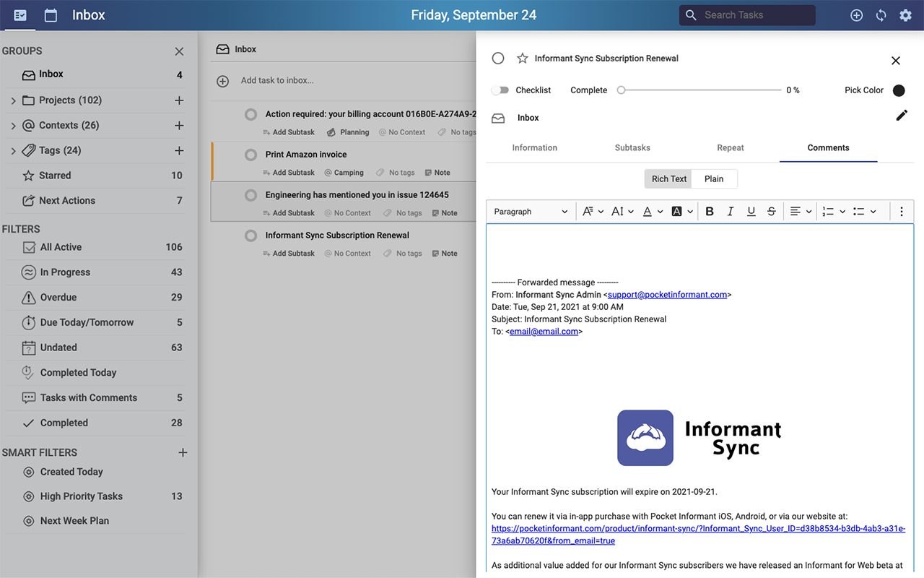Click the email@email.com link
The image size is (924, 578).
544,332
